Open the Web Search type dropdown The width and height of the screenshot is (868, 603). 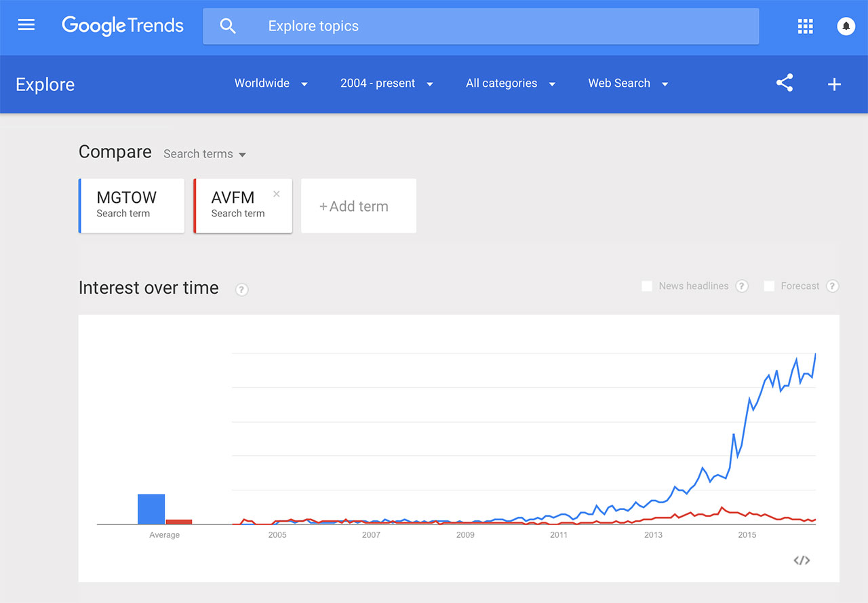click(628, 83)
